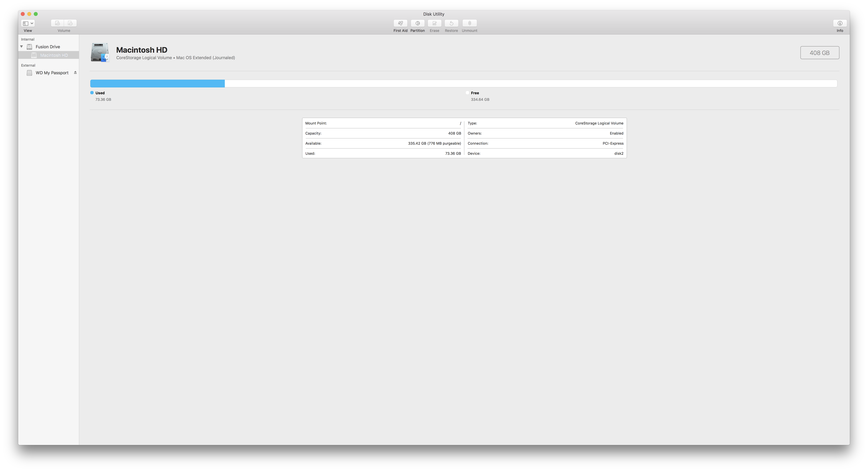The image size is (868, 471).
Task: Click the remove volume icon
Action: [x=70, y=23]
